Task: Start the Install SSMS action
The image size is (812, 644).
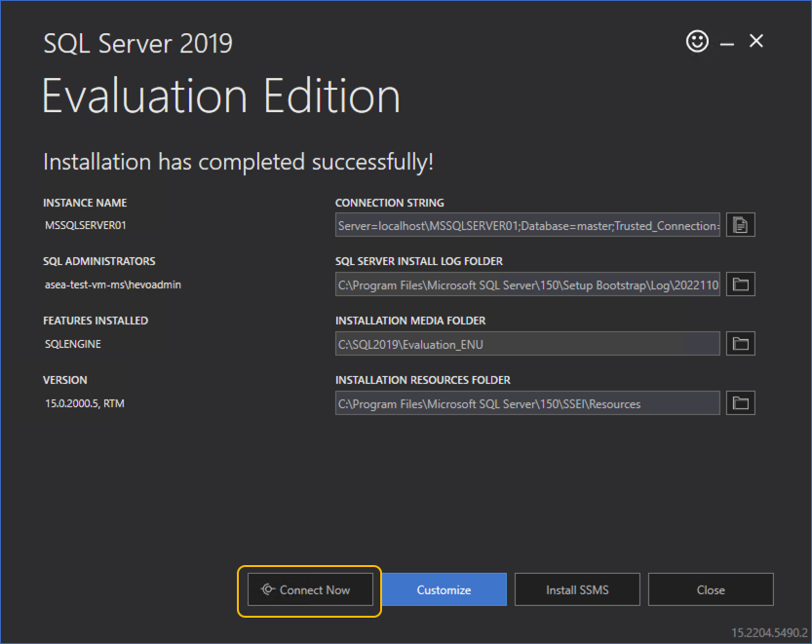Action: click(577, 589)
